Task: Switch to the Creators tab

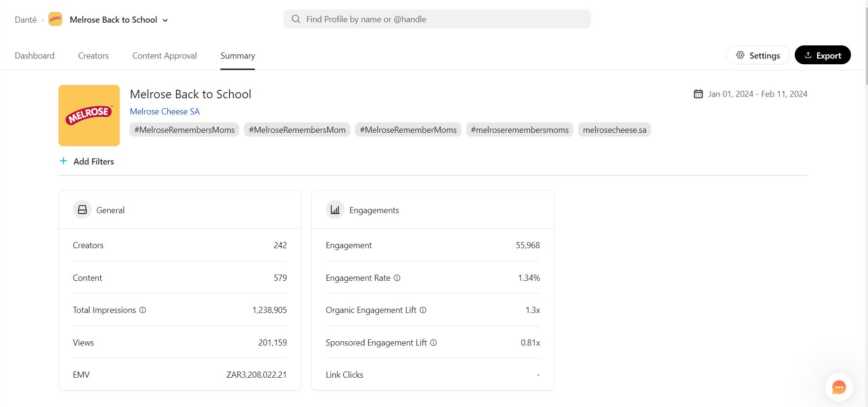Action: tap(93, 56)
